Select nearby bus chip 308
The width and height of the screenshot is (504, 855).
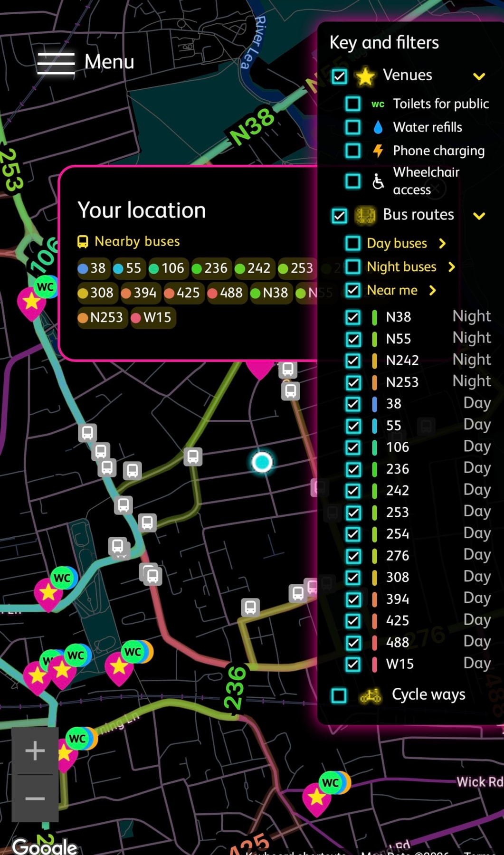click(x=96, y=293)
